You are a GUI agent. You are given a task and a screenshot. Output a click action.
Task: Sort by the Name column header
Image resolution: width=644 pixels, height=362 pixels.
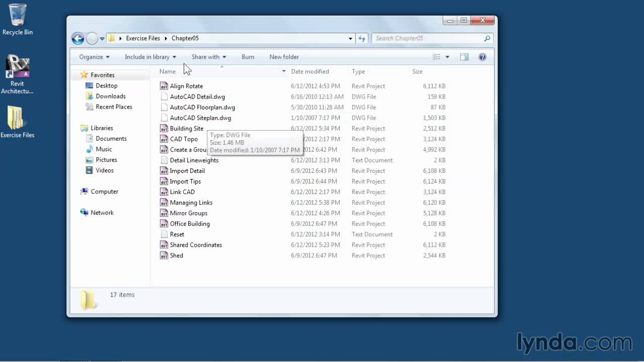click(168, 71)
